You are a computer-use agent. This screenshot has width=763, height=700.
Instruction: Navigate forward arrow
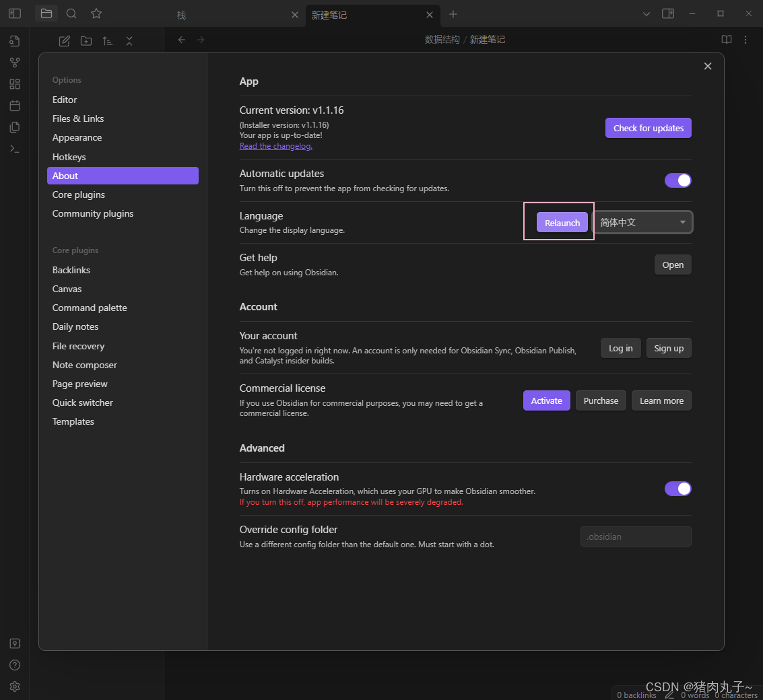coord(201,40)
